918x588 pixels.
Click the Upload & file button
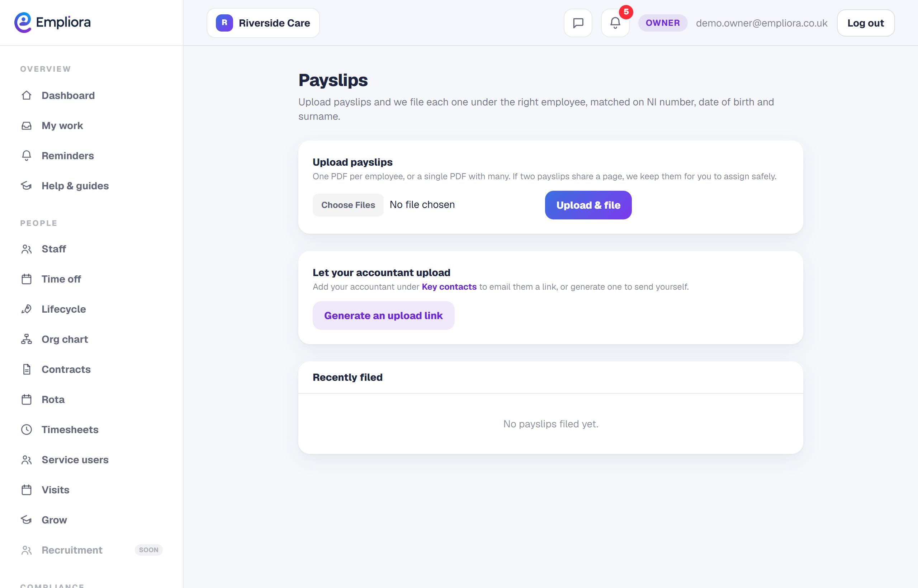coord(588,205)
